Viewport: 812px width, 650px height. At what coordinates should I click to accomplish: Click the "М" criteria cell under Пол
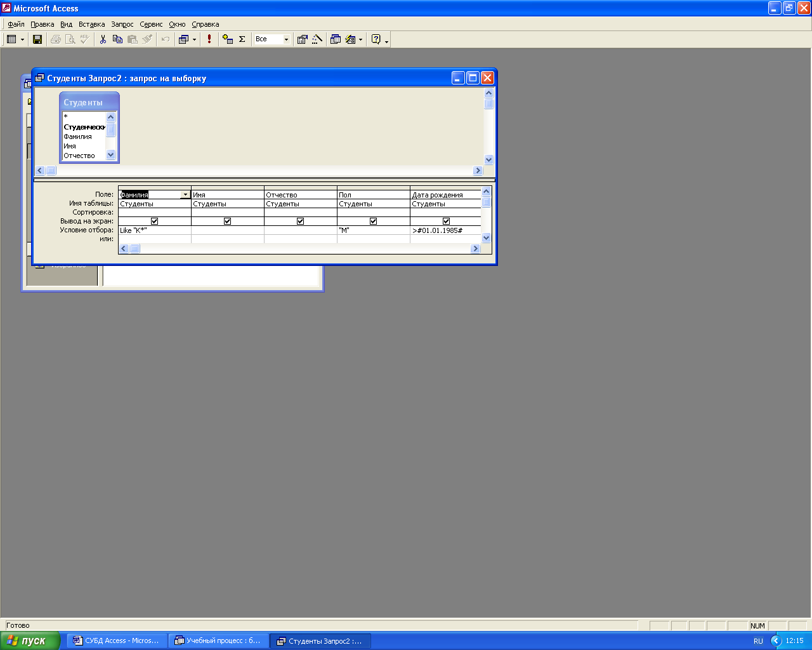(374, 230)
